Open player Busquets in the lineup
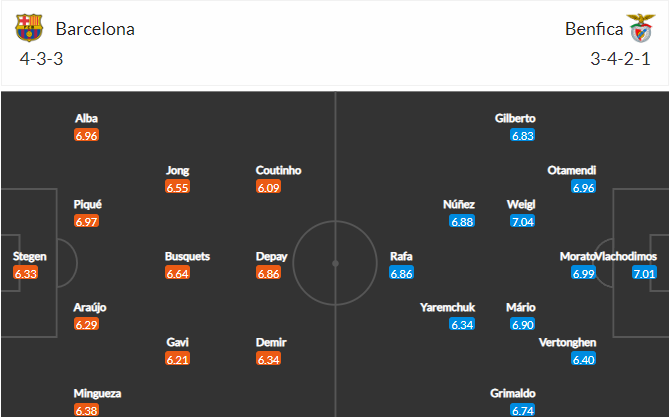The height and width of the screenshot is (417, 669). pyautogui.click(x=187, y=256)
